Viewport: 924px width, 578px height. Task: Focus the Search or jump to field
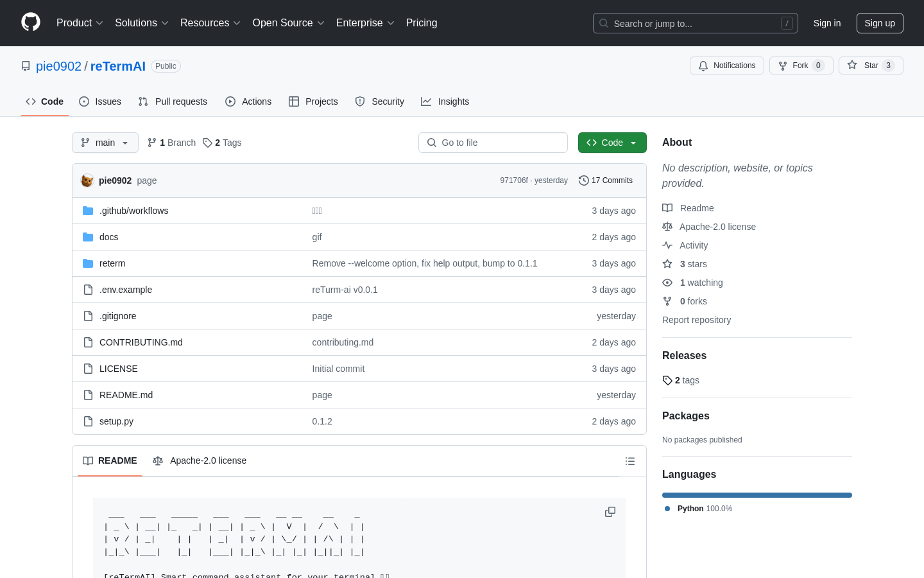(696, 23)
